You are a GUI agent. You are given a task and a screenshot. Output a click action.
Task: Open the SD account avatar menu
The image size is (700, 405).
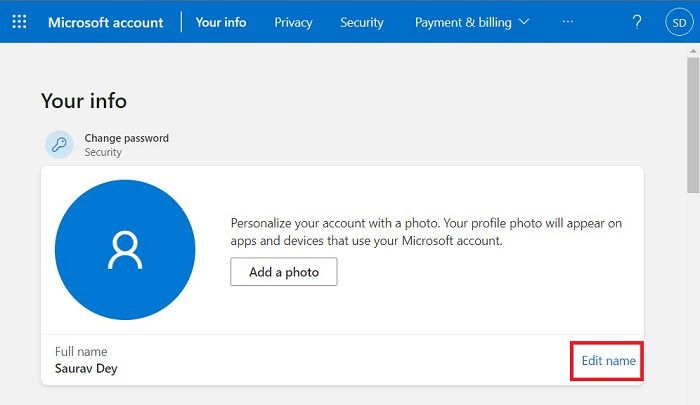point(679,22)
